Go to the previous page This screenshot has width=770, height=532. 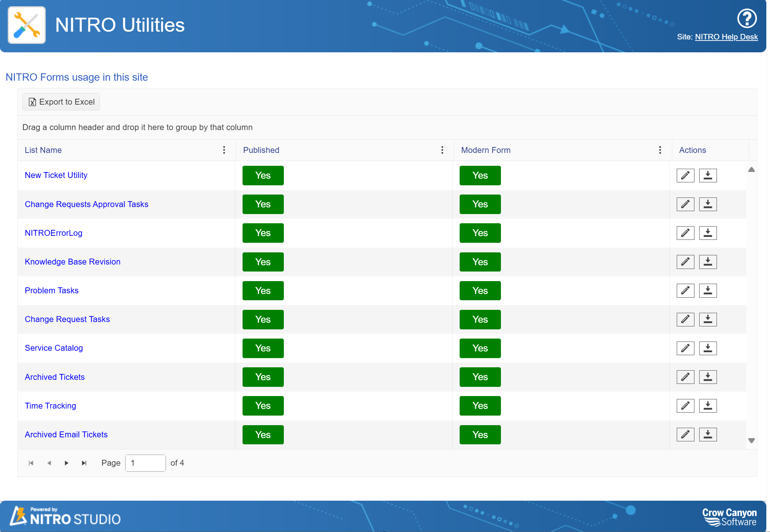coord(49,463)
